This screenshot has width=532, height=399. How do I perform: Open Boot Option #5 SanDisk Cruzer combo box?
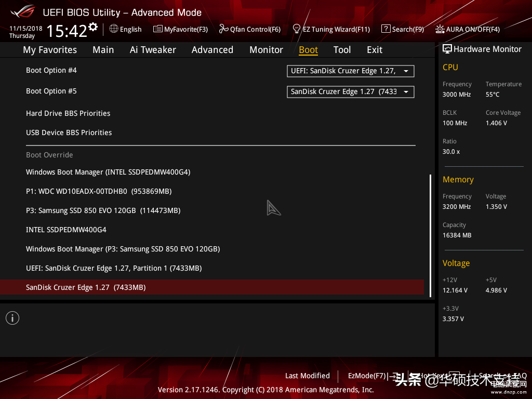[351, 92]
